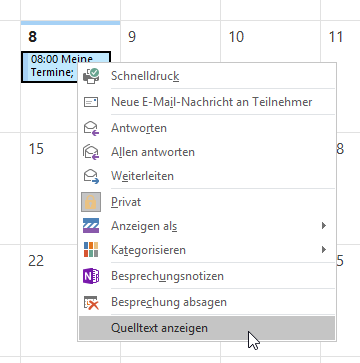Viewport: 360px width, 363px height.
Task: Click the Allen antworten reply-all icon
Action: (x=91, y=152)
